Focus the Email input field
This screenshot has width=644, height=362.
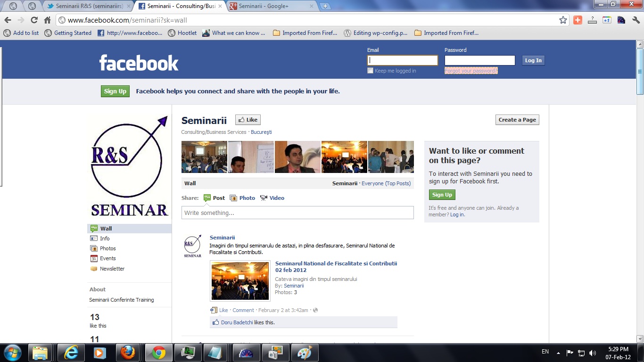tap(403, 60)
